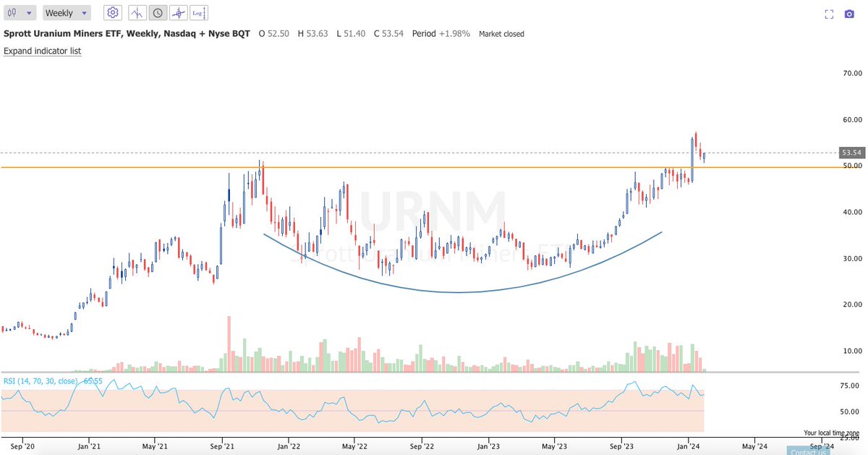Click Expand indicator list link
Screen dimensions: 868x455
(42, 51)
